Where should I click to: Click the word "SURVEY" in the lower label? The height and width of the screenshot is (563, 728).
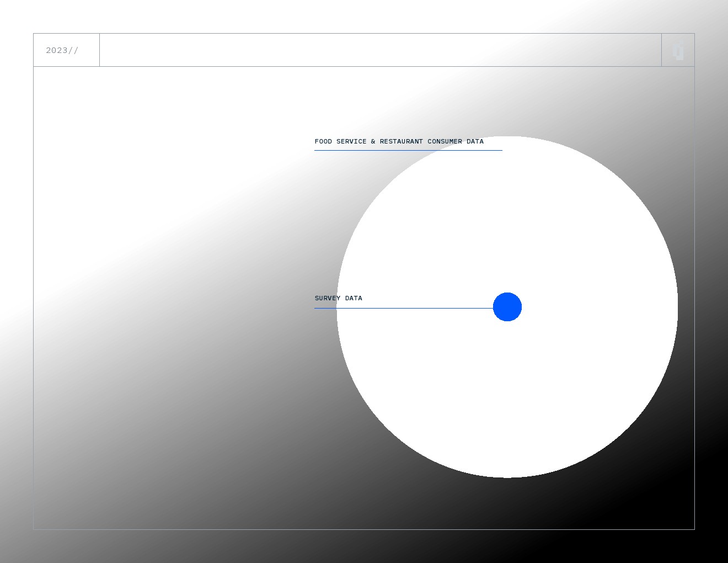point(328,298)
